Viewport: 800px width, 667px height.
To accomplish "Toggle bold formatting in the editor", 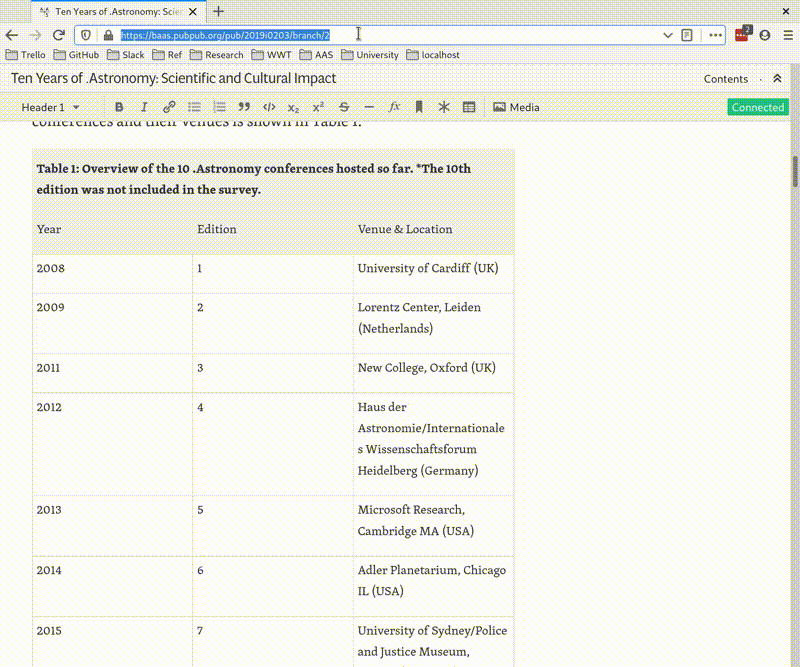I will point(120,107).
